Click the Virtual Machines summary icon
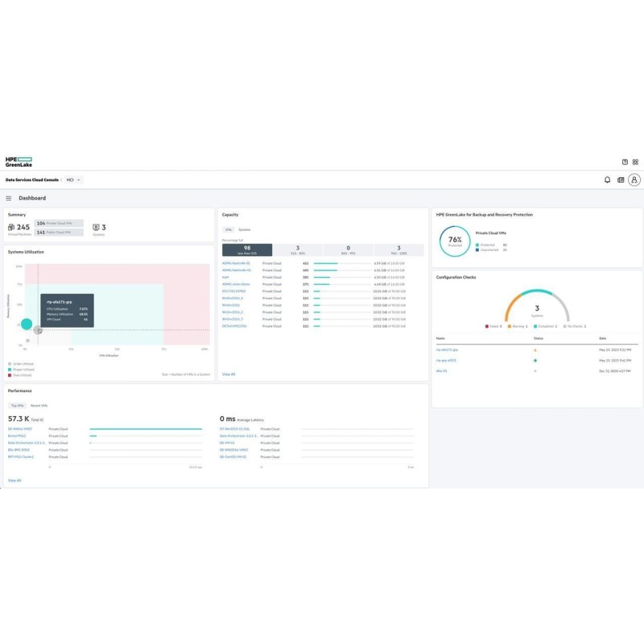 (11, 228)
